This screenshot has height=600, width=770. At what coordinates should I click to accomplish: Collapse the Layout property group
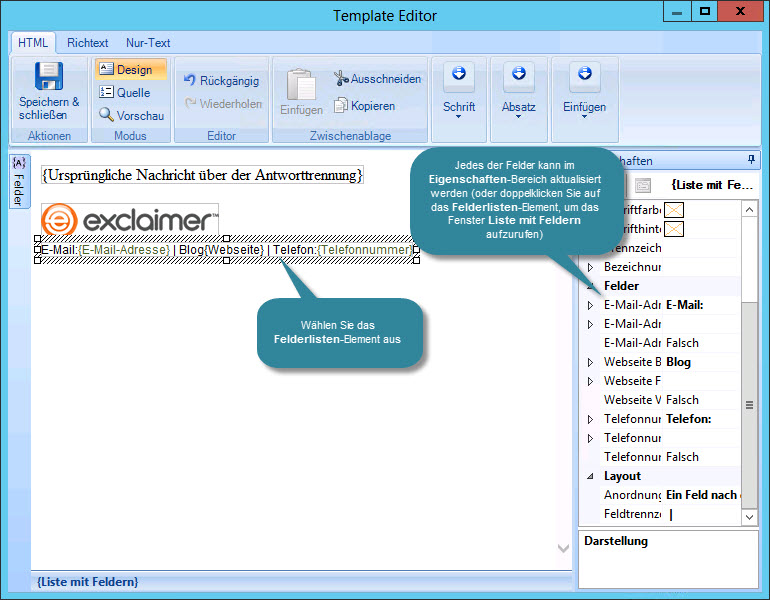[590, 477]
